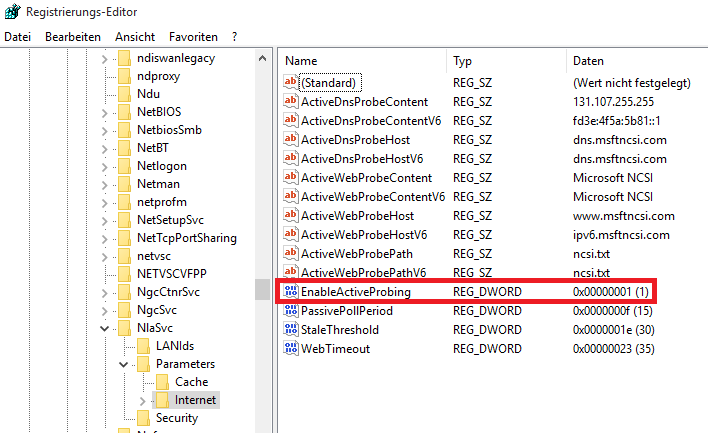Open the Favoriten menu

click(x=193, y=36)
